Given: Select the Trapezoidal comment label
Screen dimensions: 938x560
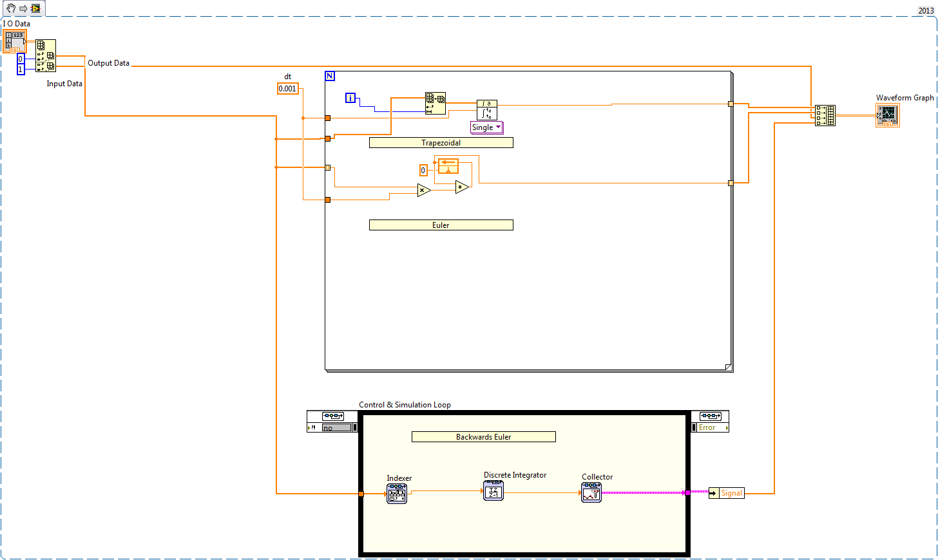Looking at the screenshot, I should (x=441, y=143).
